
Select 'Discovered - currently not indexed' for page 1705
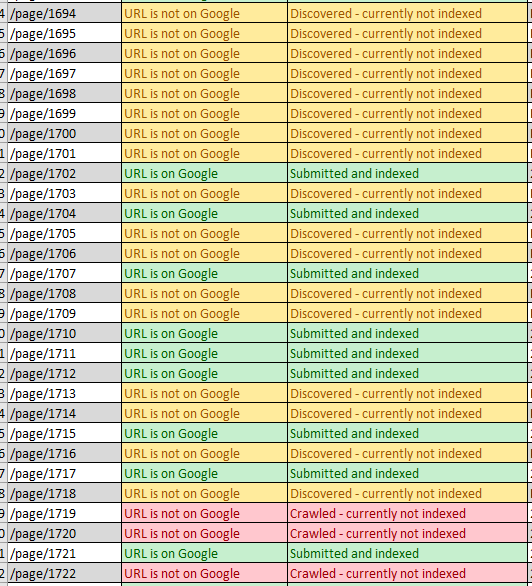[x=386, y=234]
